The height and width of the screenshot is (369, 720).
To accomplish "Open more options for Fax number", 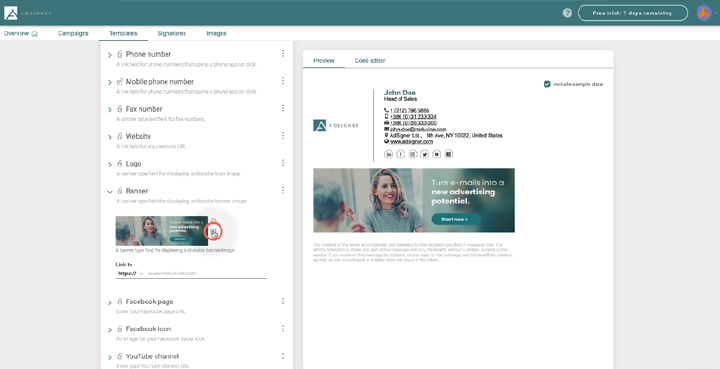I will [283, 108].
